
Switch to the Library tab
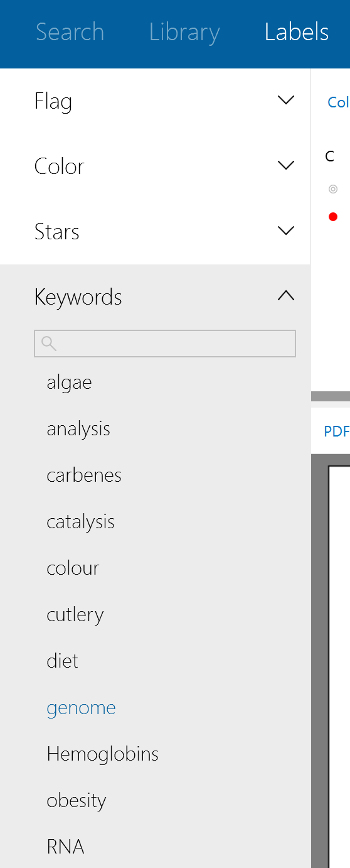point(184,33)
